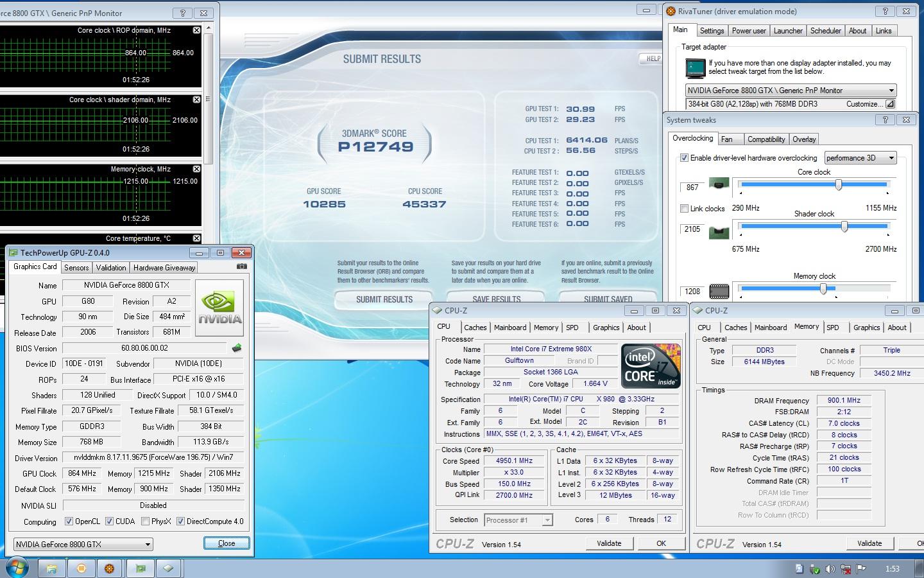This screenshot has width=924, height=578.
Task: Click the GPU-Z screenshot camera icon
Action: coord(241,267)
